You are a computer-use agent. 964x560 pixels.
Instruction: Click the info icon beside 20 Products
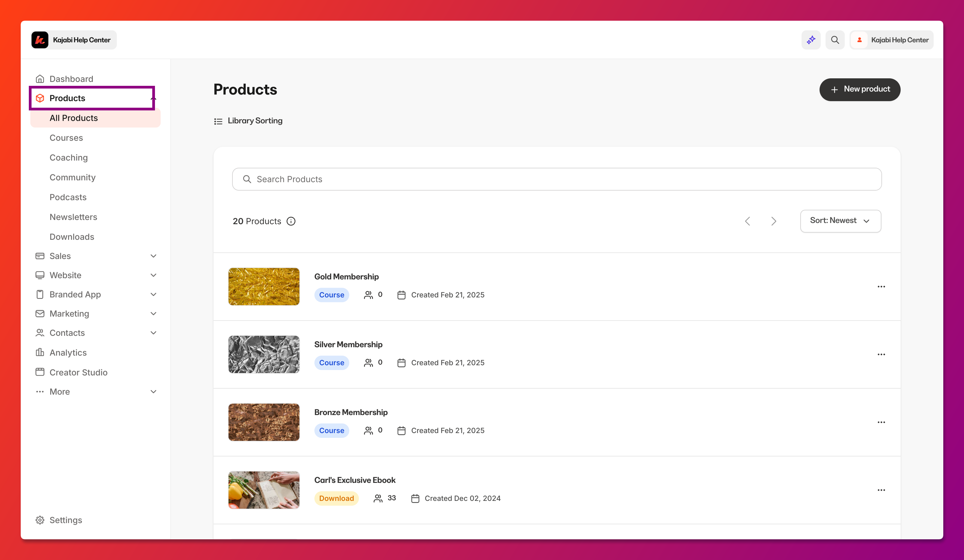click(291, 221)
